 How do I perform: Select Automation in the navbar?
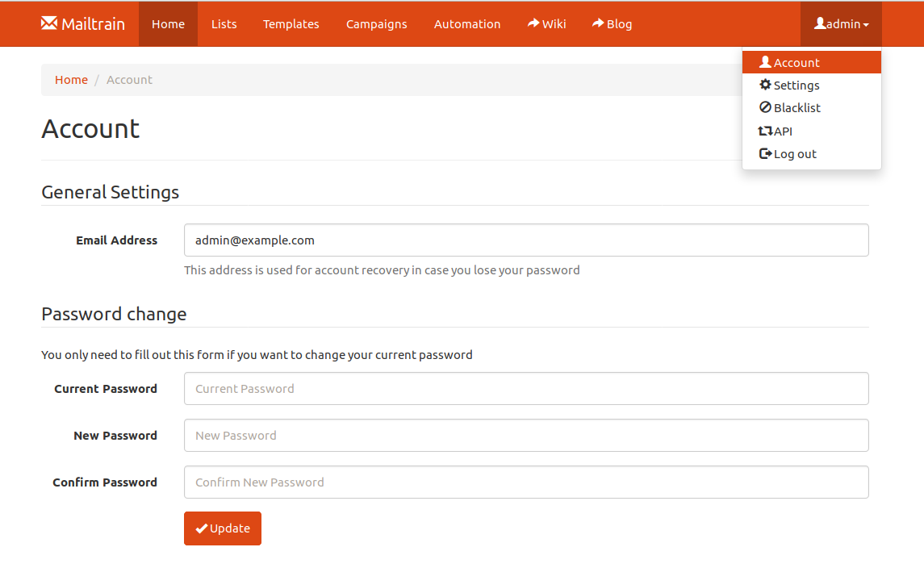click(467, 24)
